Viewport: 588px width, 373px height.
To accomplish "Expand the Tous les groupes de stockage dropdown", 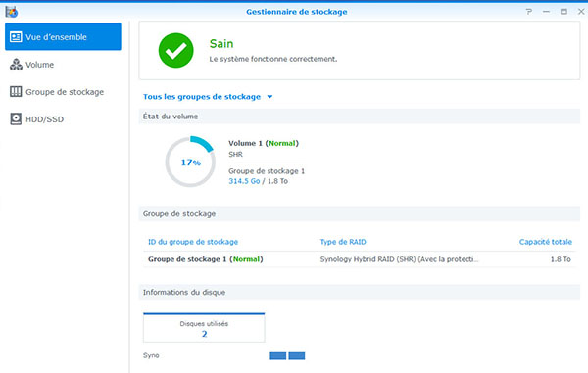I will click(208, 97).
